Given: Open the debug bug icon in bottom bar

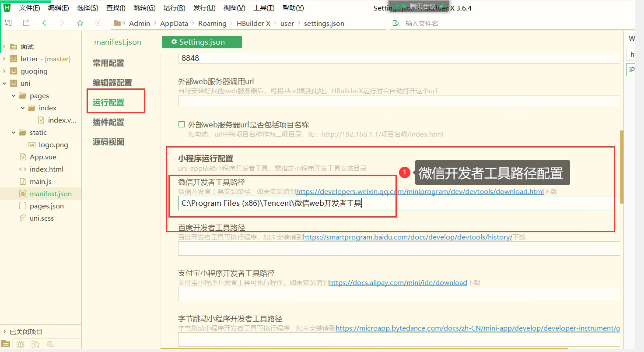Looking at the screenshot, I should tap(21, 344).
